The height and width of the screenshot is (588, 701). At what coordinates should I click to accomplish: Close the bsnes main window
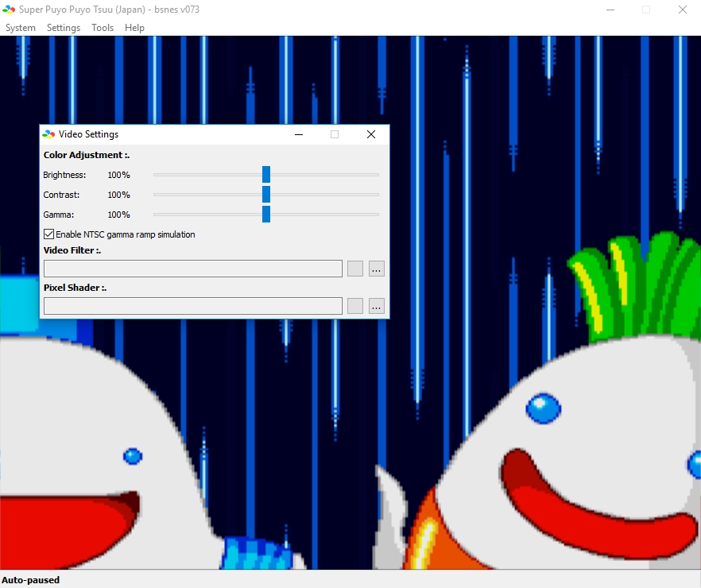(683, 10)
